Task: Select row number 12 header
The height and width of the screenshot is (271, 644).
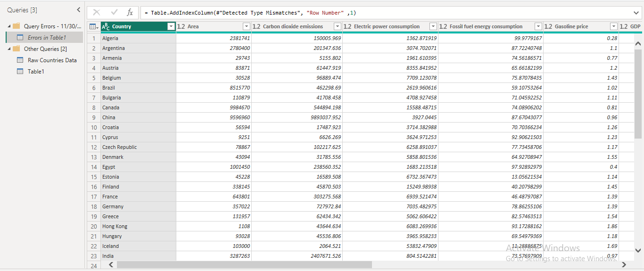Action: coord(94,147)
